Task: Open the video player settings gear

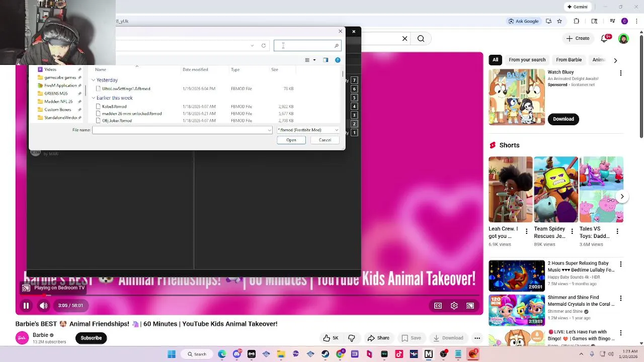Action: click(454, 306)
